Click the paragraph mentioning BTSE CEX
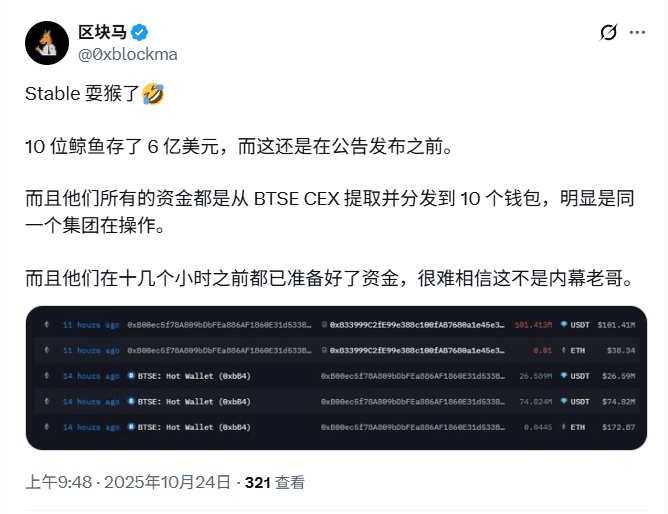The width and height of the screenshot is (668, 514). pyautogui.click(x=330, y=212)
